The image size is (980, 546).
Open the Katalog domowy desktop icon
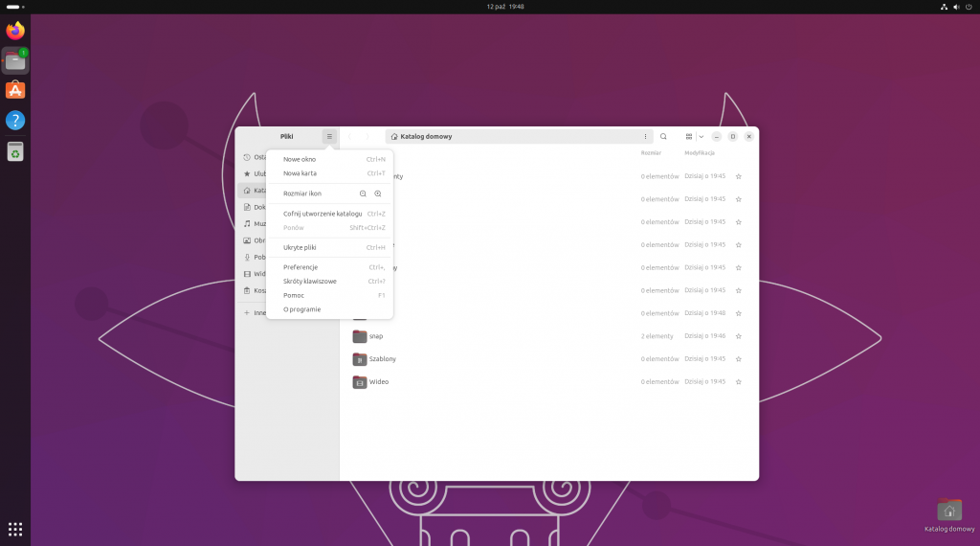[x=949, y=515]
